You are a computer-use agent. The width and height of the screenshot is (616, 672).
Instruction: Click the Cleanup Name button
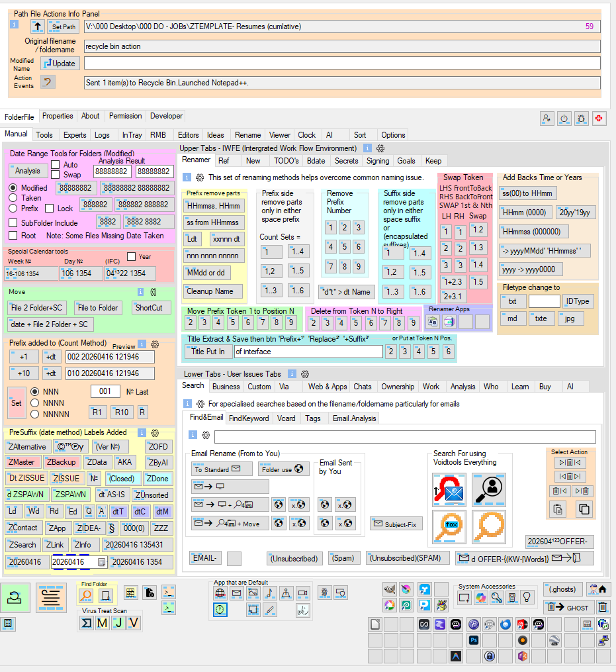(213, 291)
